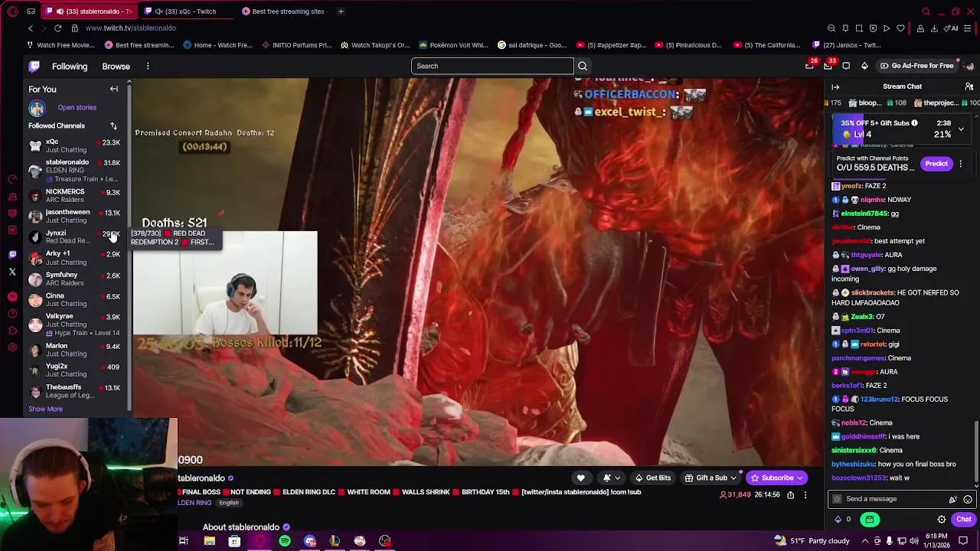Open Opera easy setup sliders icon
Screen dimensions: 980x551
pyautogui.click(x=968, y=28)
